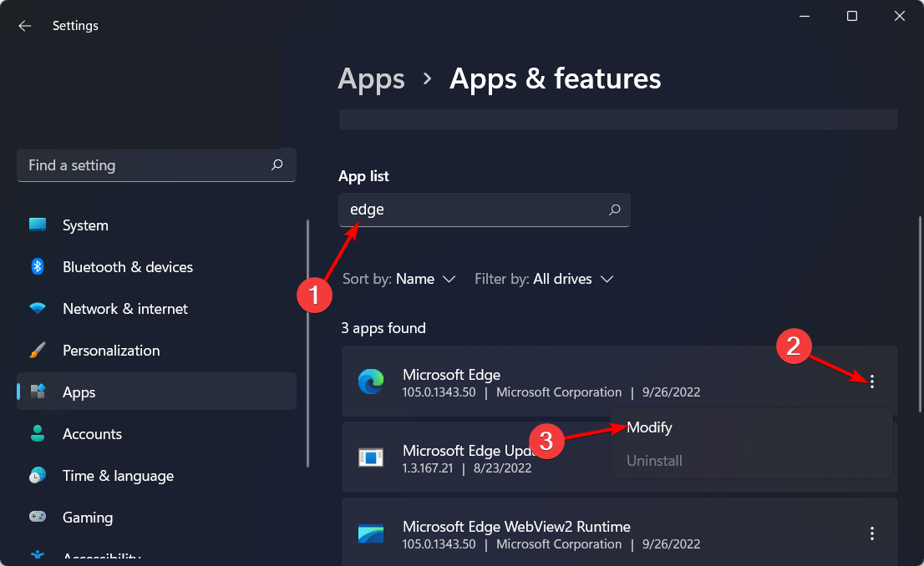The image size is (924, 566).
Task: Click the Apps icon in the sidebar
Action: pos(38,392)
